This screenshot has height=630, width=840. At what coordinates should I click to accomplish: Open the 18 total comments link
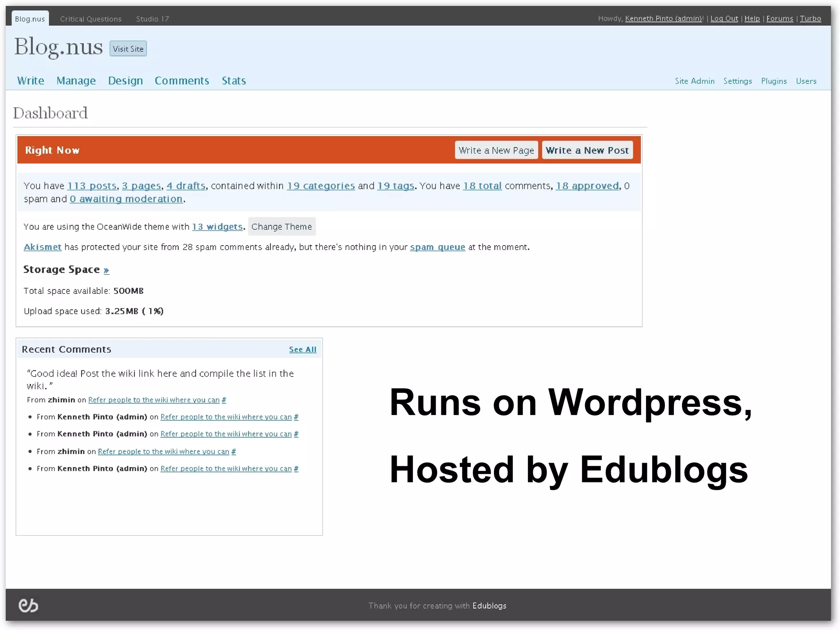pos(482,186)
